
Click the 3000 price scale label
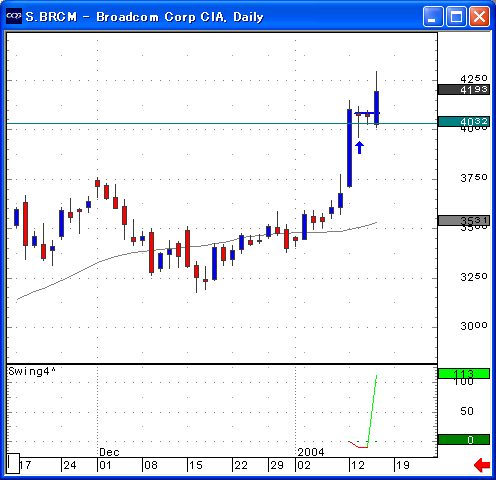(x=474, y=326)
